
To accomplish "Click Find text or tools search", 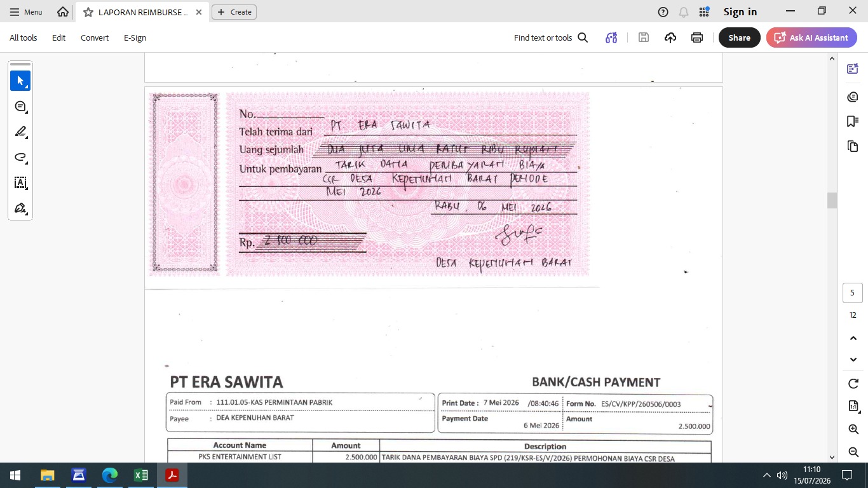I will 551,37.
